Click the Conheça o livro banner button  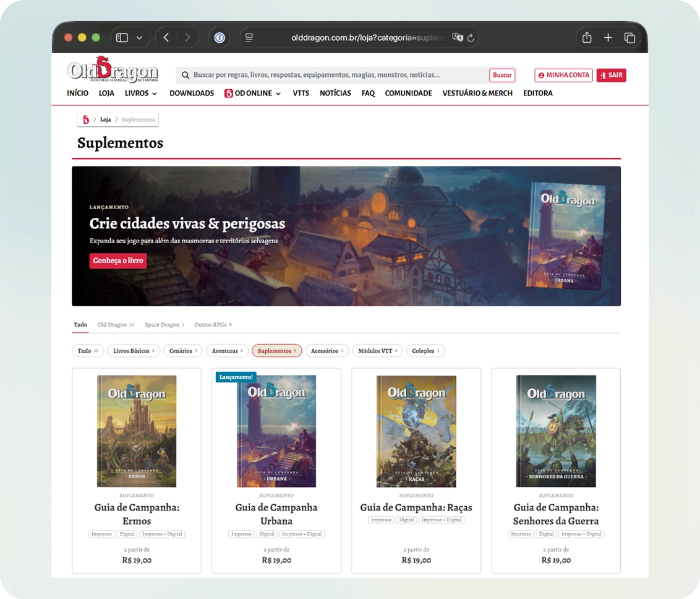coord(118,261)
